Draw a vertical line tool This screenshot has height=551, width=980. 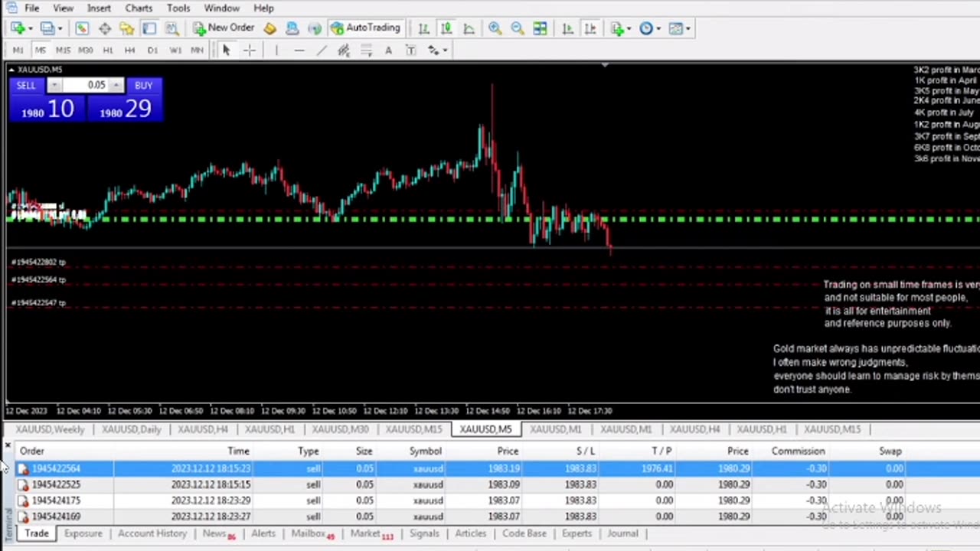click(x=276, y=51)
